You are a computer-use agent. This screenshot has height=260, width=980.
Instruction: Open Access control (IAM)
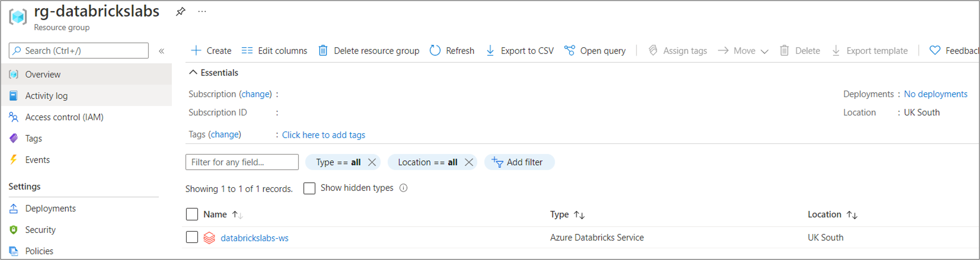coord(86,117)
